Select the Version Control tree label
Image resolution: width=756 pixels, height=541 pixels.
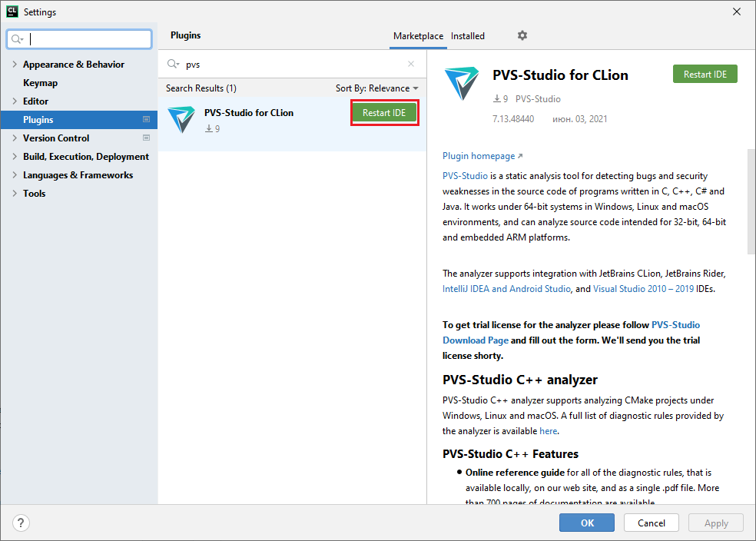[56, 138]
